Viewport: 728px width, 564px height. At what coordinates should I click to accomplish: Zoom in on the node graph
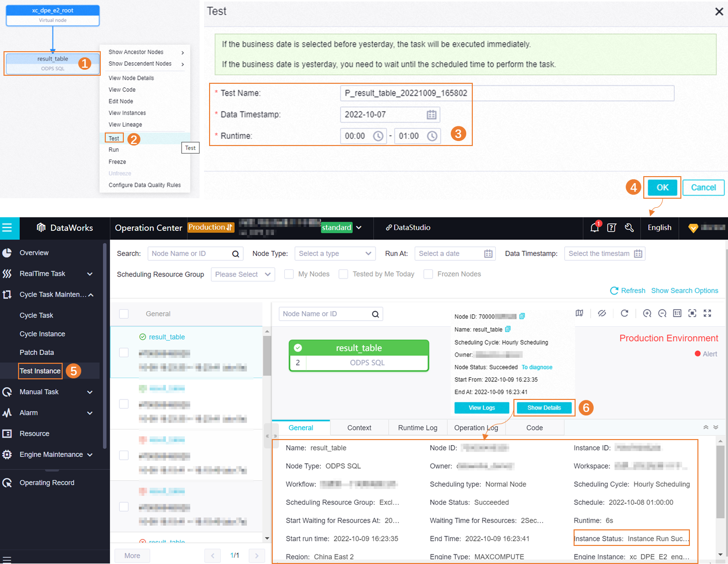click(647, 313)
